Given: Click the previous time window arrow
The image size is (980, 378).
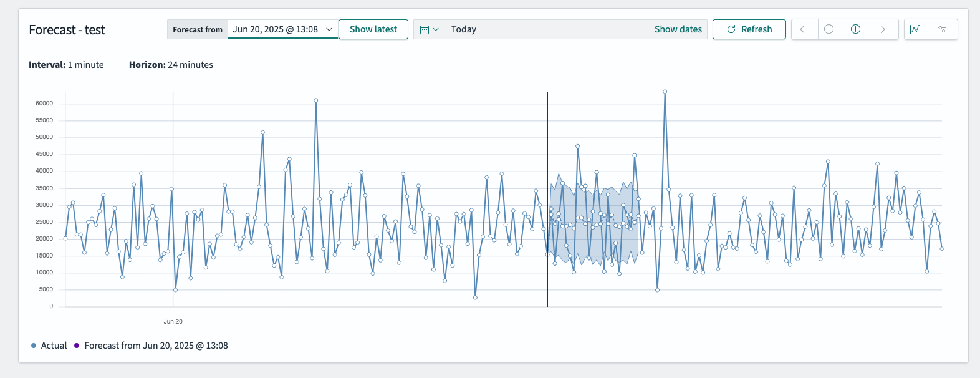Looking at the screenshot, I should pos(803,29).
